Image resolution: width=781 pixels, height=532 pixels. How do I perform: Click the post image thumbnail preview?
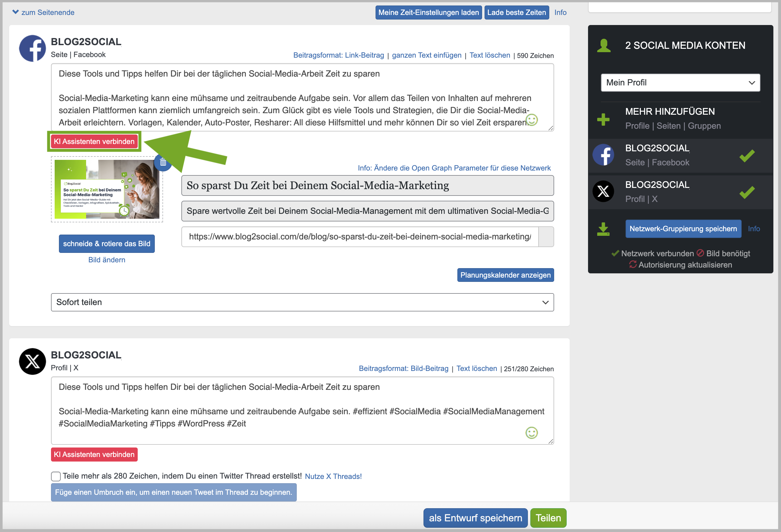coord(107,189)
